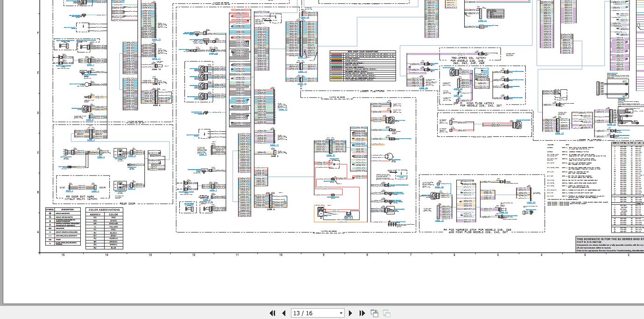Click the COLOR ABBREVIATIONS table header

click(104, 210)
